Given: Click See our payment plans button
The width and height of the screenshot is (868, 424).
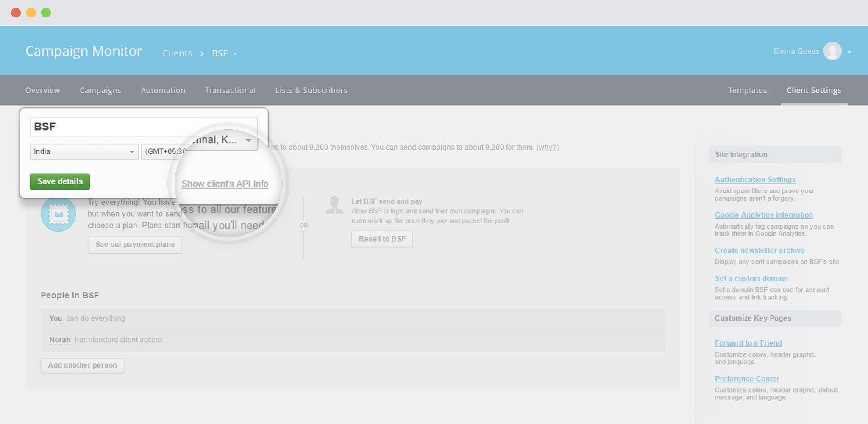Looking at the screenshot, I should (135, 245).
